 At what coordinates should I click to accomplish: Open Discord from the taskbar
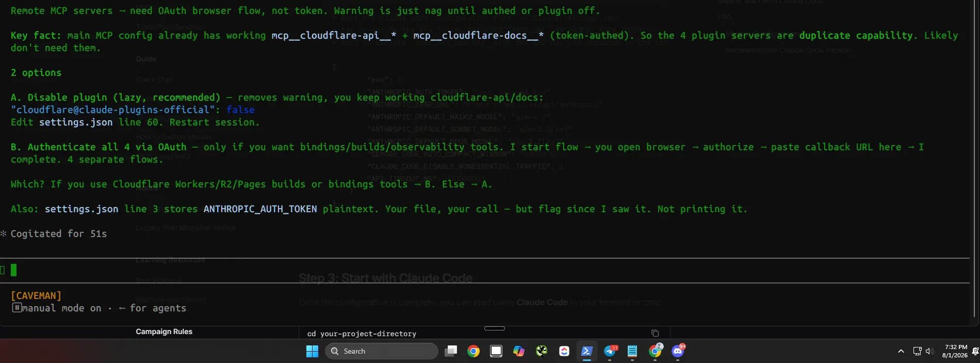pyautogui.click(x=678, y=351)
